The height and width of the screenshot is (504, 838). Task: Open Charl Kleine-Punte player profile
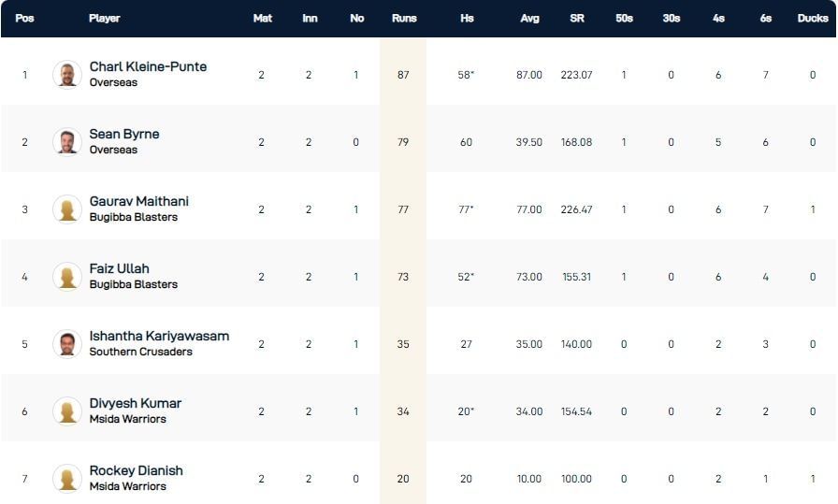tap(148, 67)
